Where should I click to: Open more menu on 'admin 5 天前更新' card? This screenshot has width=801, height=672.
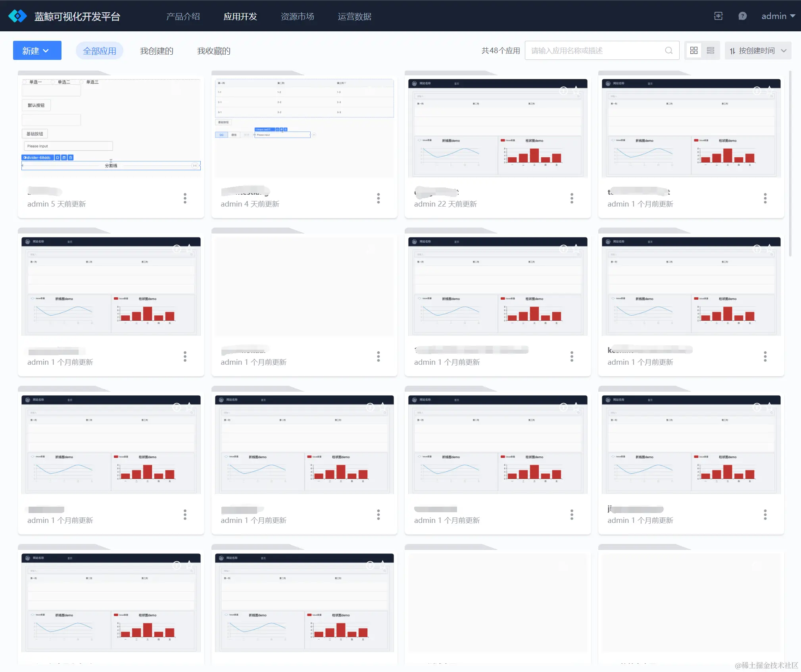click(x=185, y=198)
